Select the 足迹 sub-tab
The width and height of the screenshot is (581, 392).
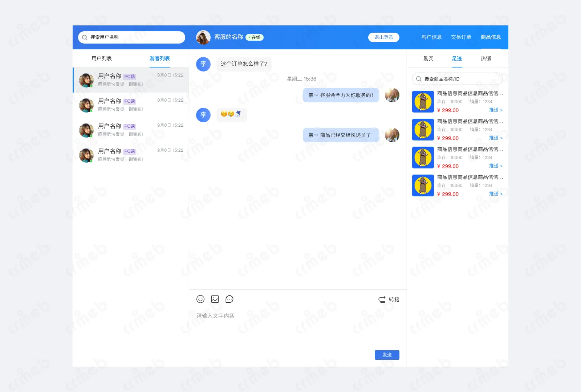(457, 58)
